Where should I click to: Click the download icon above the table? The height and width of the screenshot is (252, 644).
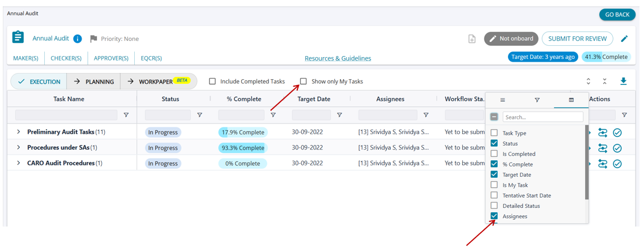pyautogui.click(x=623, y=82)
